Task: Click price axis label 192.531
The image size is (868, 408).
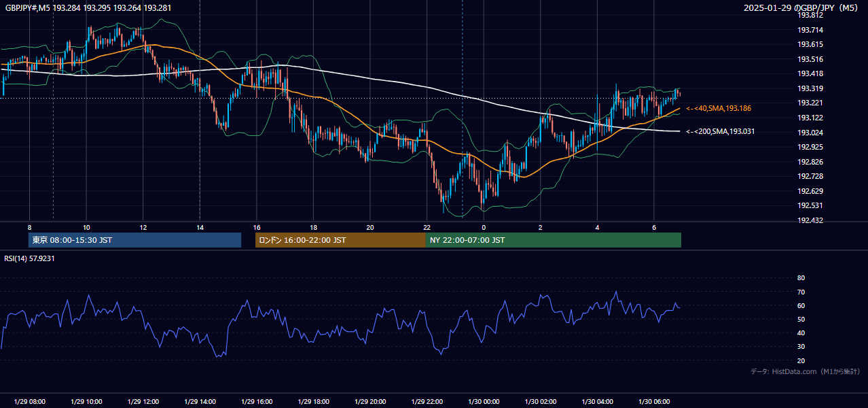Action: pos(810,205)
